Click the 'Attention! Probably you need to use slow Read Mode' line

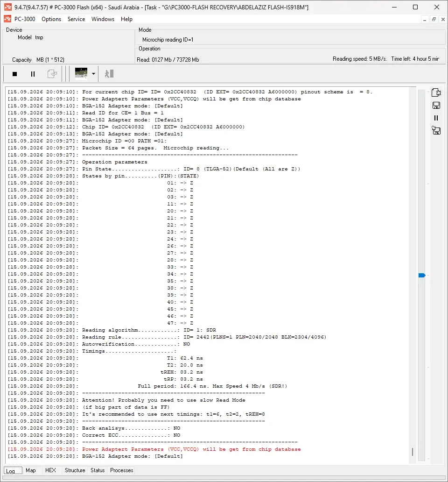point(164,400)
